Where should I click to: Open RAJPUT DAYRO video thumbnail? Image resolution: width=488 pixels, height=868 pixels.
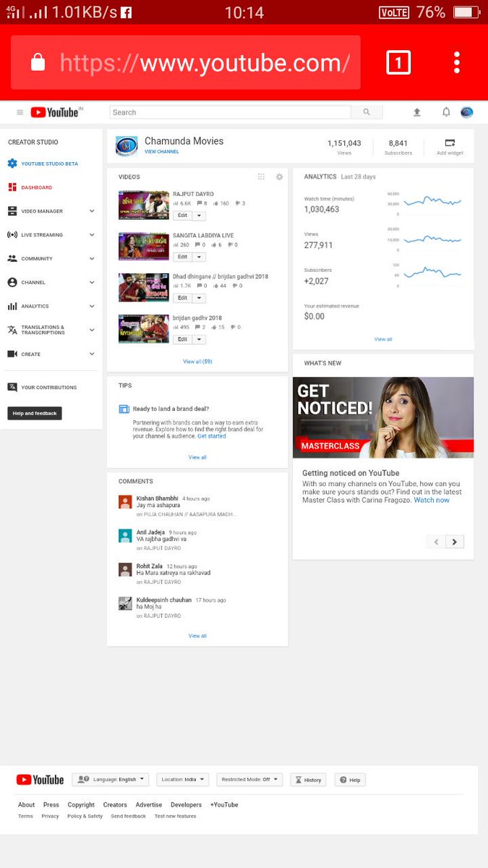pos(144,205)
